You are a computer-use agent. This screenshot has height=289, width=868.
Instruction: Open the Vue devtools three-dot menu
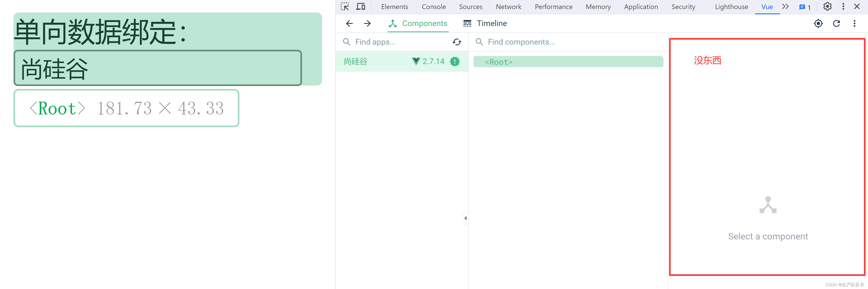click(854, 23)
